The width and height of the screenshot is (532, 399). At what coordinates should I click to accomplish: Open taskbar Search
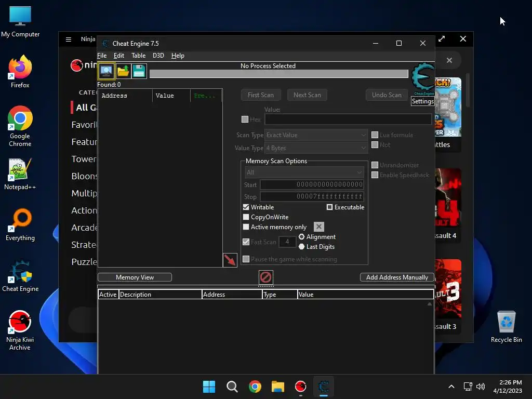click(232, 387)
